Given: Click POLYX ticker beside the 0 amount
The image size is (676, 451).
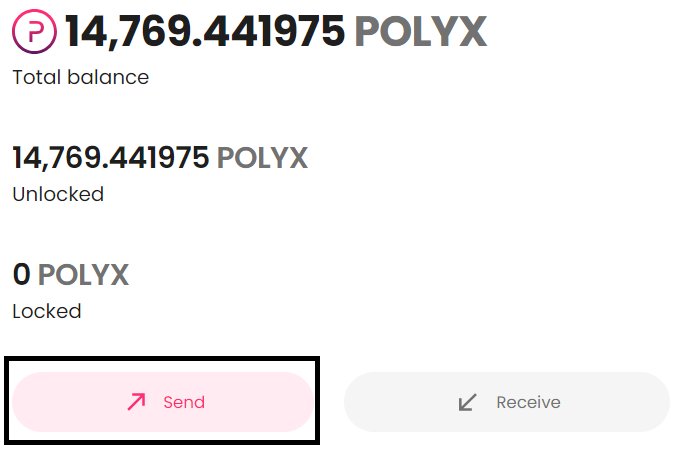Looking at the screenshot, I should click(84, 275).
